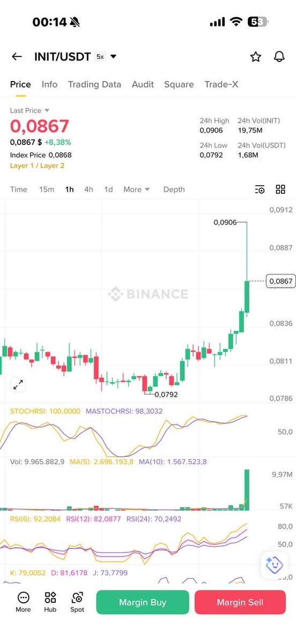Tap the 24h Low value
The height and width of the screenshot is (644, 296).
pos(211,155)
